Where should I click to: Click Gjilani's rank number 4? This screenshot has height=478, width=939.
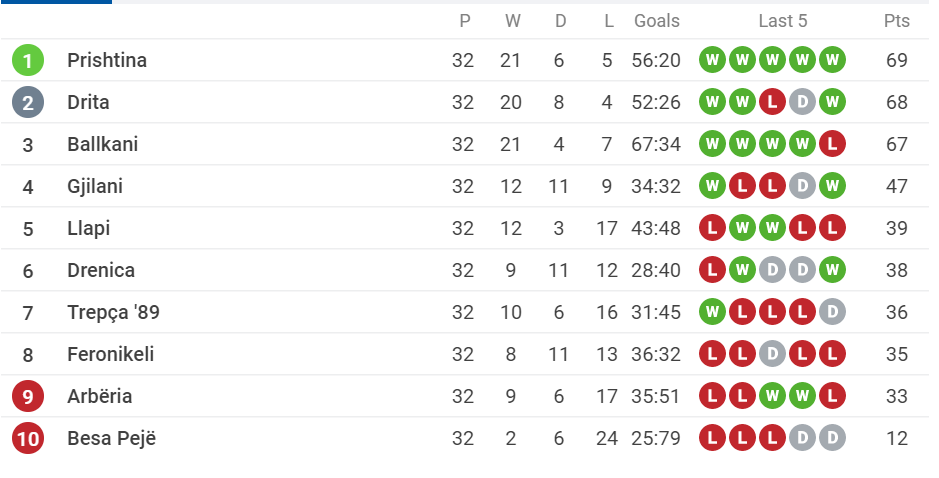click(x=28, y=186)
